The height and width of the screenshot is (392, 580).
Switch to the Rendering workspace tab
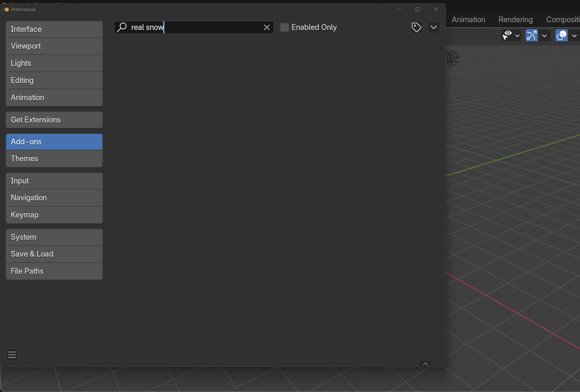point(515,20)
